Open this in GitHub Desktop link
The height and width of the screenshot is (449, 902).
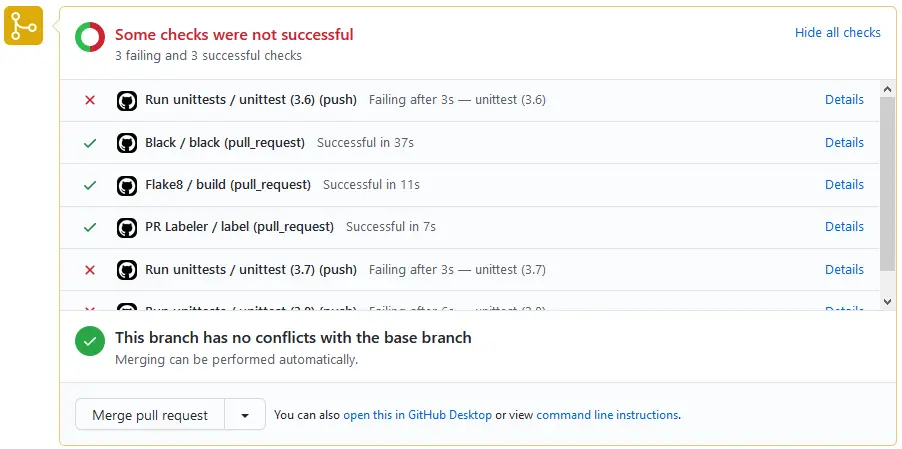tap(417, 415)
